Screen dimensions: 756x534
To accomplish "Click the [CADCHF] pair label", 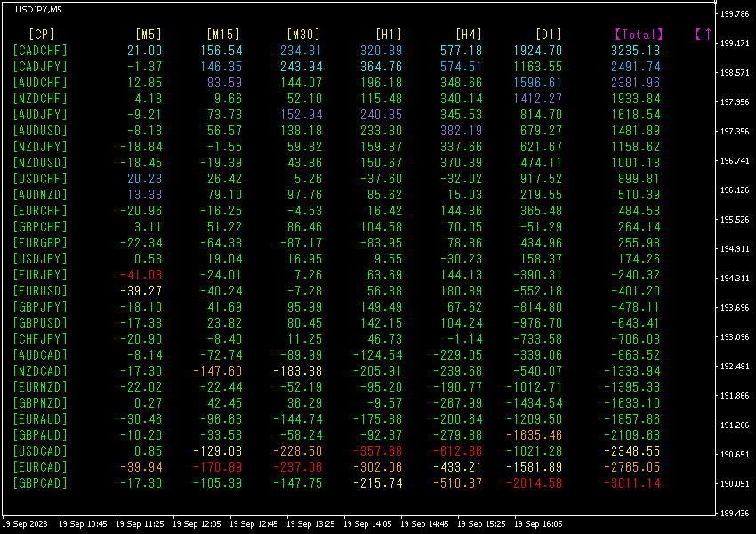I will [x=40, y=51].
